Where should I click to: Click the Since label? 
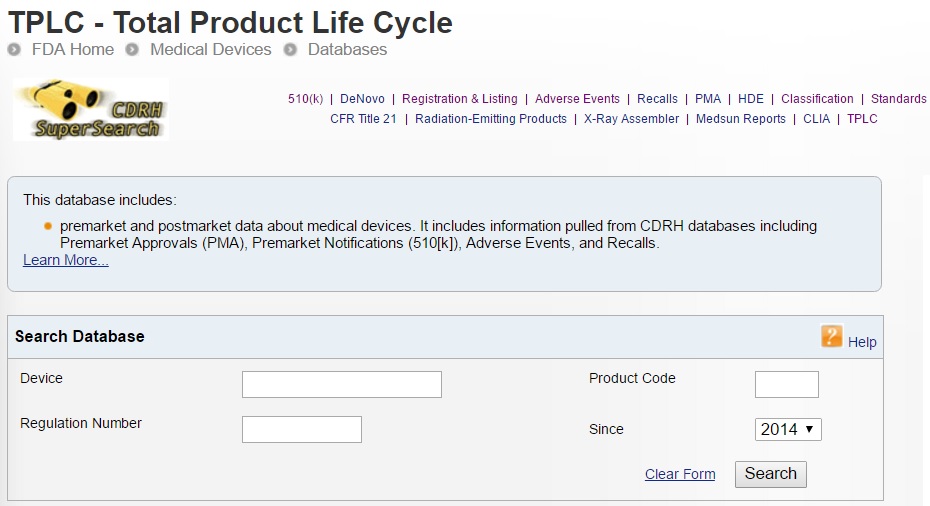tap(606, 429)
